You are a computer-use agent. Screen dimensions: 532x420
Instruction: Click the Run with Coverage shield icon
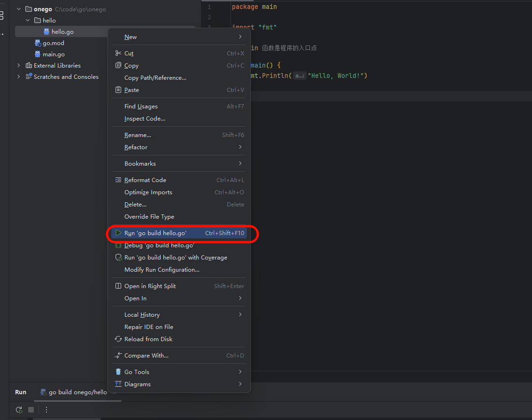[x=118, y=258]
